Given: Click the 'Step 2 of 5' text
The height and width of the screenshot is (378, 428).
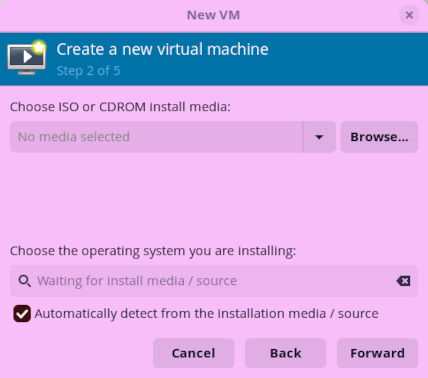Looking at the screenshot, I should point(88,71).
